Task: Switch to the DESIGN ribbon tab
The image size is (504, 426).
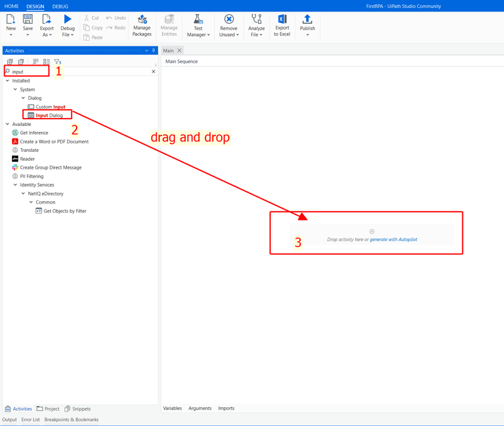Action: click(36, 7)
